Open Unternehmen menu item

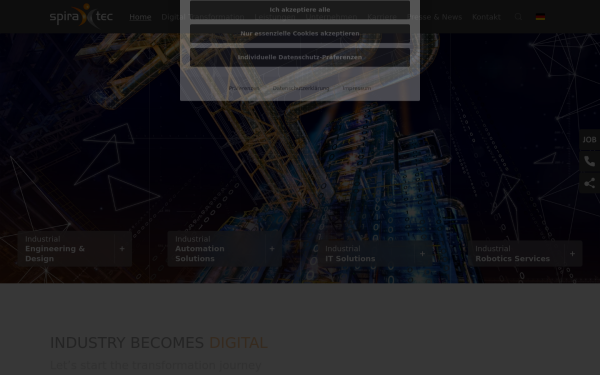coord(331,17)
